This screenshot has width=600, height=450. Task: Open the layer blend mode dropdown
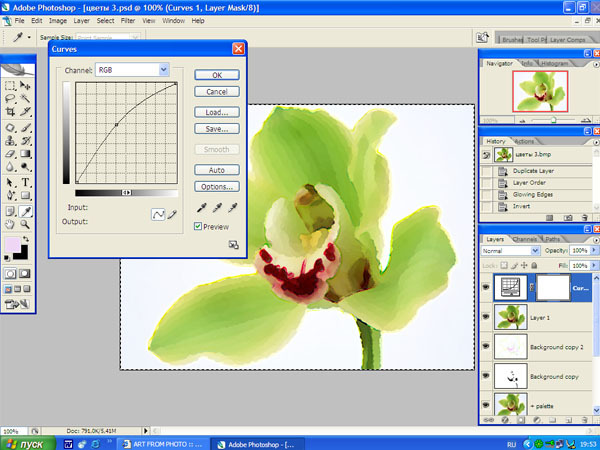pyautogui.click(x=535, y=251)
